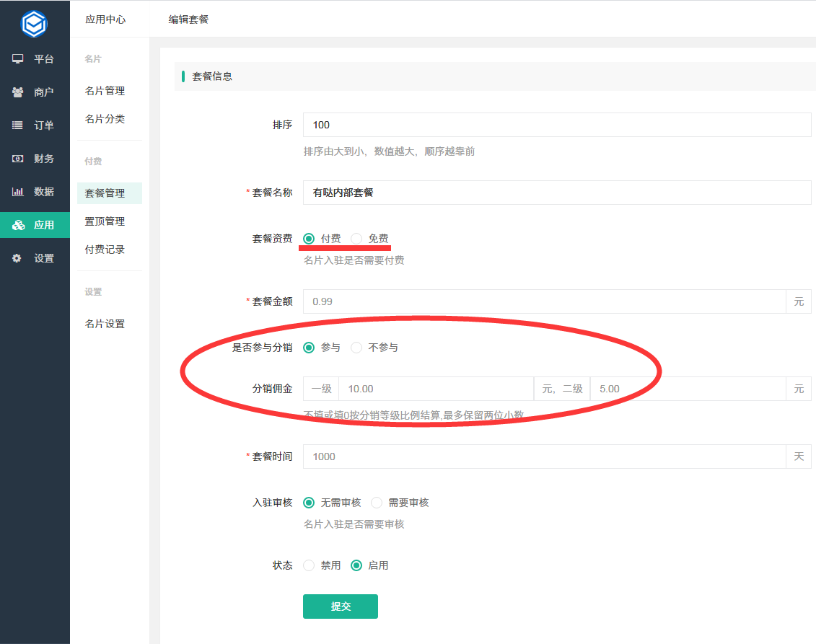Click the 应用 cubes icon
Screen dimensions: 816x644
[x=18, y=225]
